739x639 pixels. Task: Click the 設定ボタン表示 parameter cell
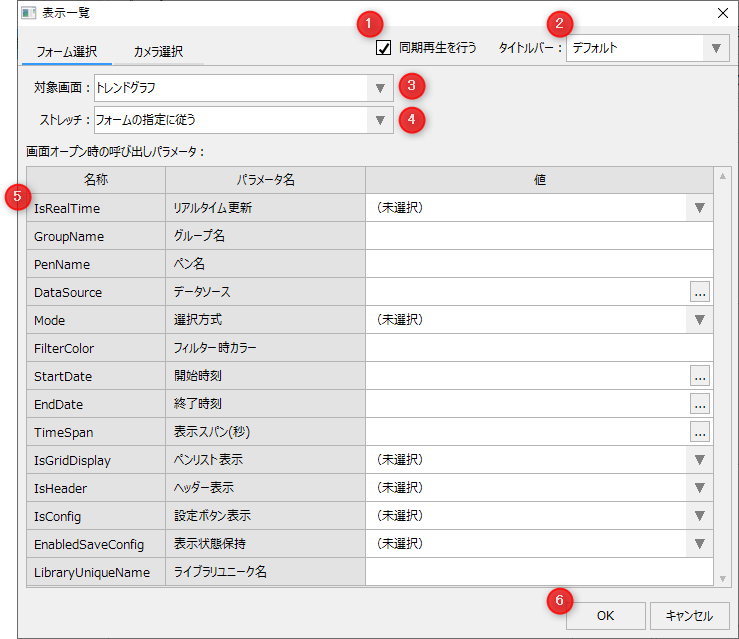click(265, 516)
